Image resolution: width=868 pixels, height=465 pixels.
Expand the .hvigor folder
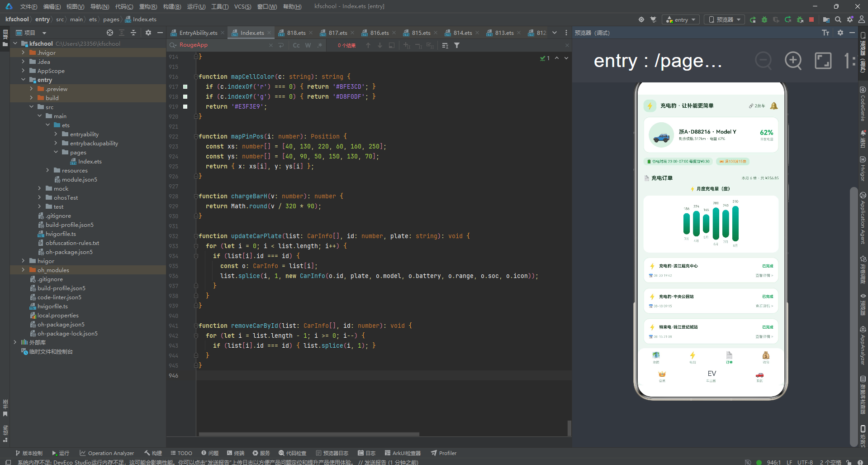pos(23,53)
